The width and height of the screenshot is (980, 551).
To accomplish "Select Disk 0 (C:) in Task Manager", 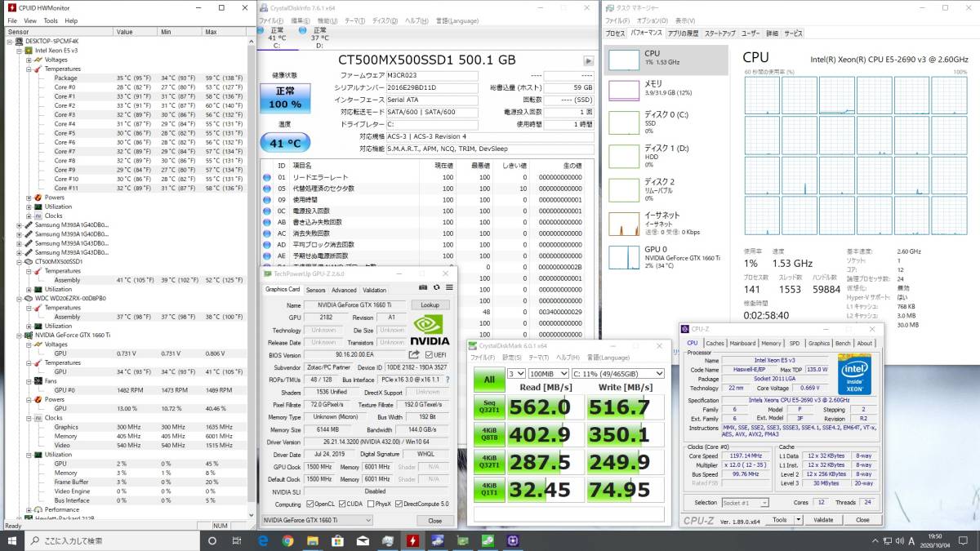I will click(666, 122).
